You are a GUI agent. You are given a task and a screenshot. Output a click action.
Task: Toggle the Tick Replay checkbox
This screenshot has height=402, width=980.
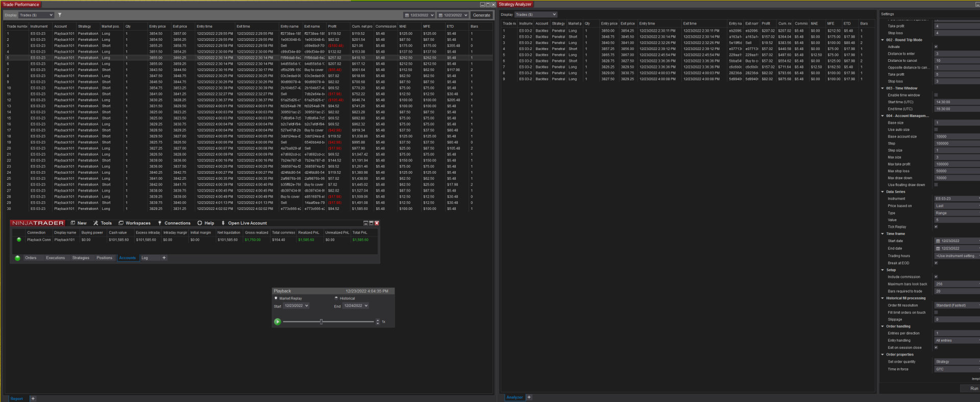(x=936, y=227)
